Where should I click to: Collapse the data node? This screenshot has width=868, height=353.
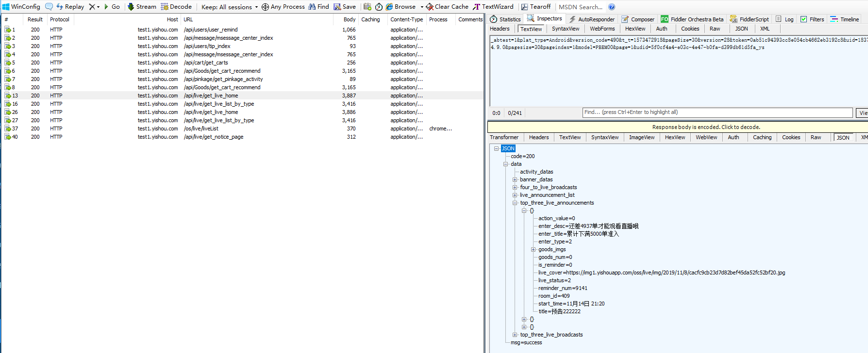coord(505,164)
